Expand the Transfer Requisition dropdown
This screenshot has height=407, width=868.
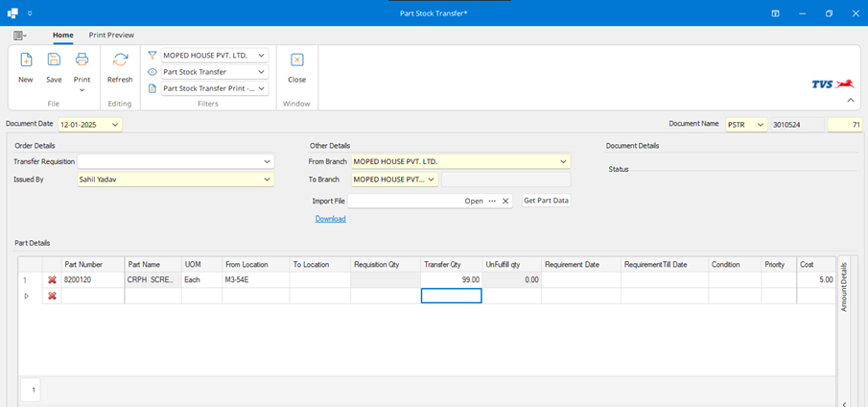click(x=267, y=161)
